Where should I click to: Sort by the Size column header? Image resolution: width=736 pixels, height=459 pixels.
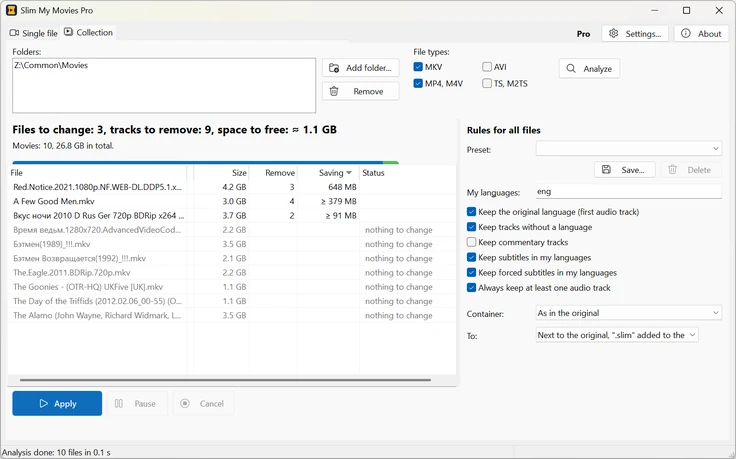[x=221, y=173]
